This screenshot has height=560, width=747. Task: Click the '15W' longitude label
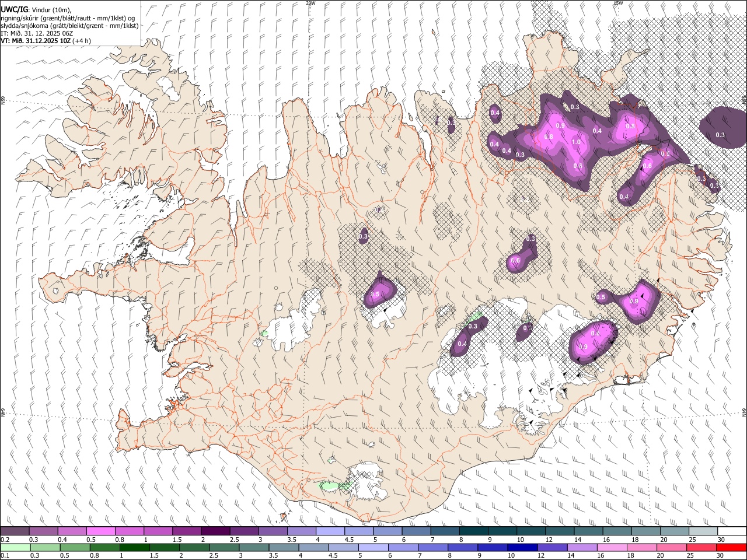[x=618, y=3]
